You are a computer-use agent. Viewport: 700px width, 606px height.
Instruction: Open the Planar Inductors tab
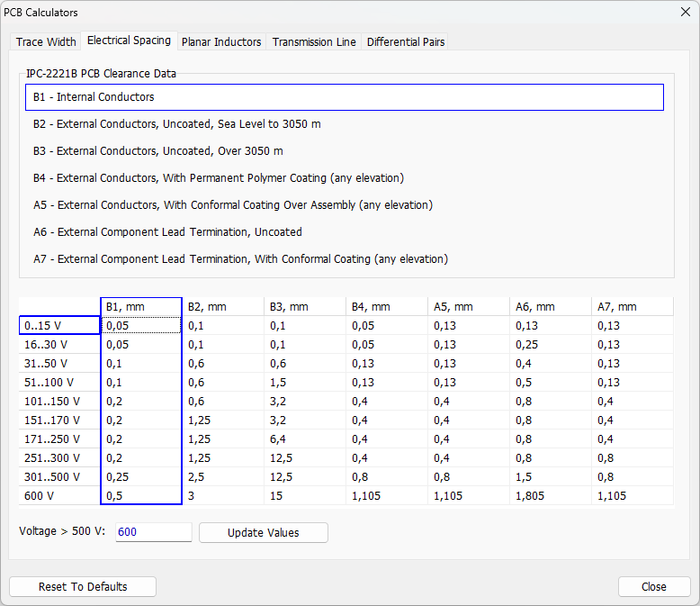(221, 42)
